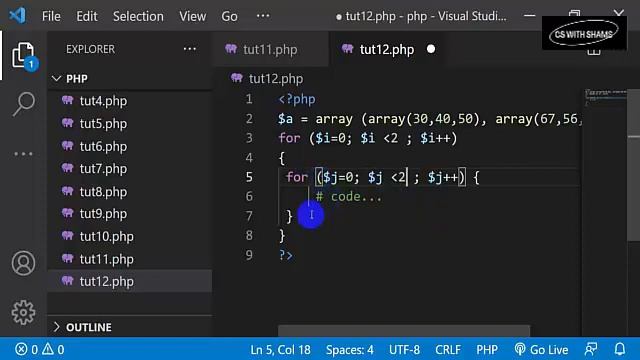Open the File menu
640x360 pixels.
[x=51, y=16]
